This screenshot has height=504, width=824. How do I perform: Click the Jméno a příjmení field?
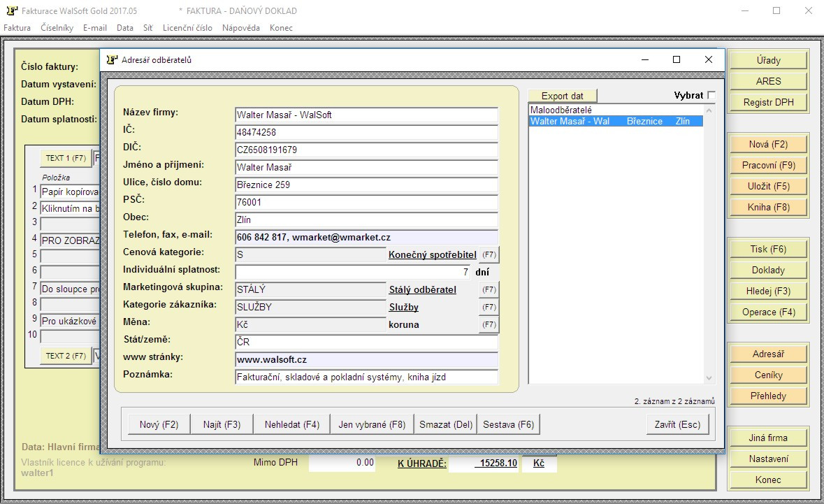pyautogui.click(x=366, y=167)
